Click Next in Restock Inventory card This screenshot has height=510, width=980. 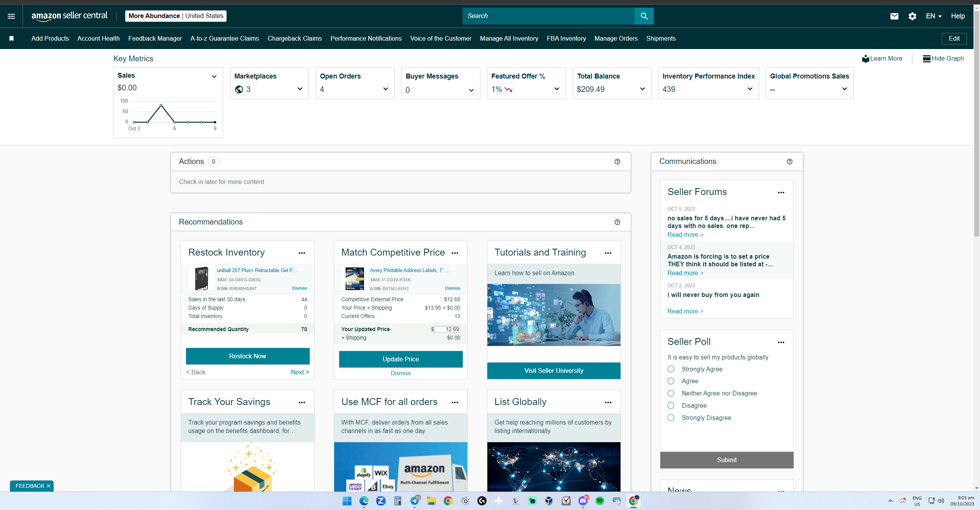click(300, 372)
